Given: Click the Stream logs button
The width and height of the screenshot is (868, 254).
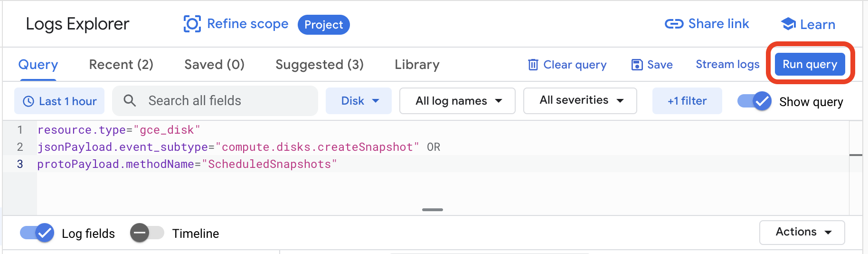Looking at the screenshot, I should tap(727, 64).
